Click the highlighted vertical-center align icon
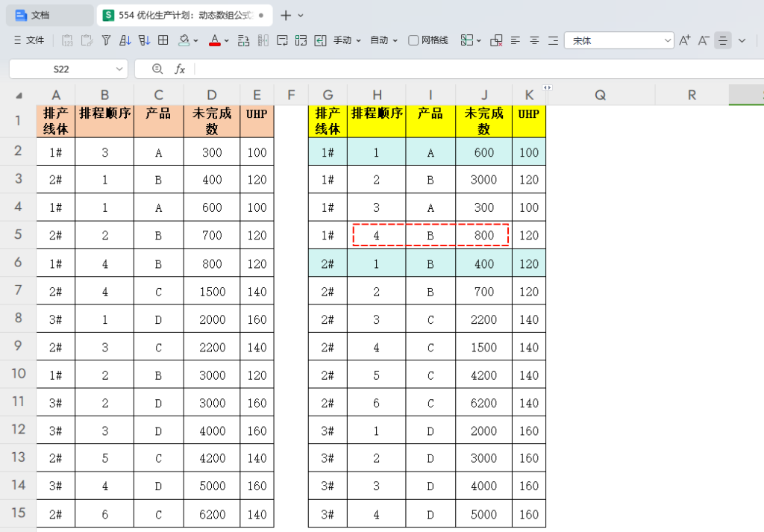 tap(723, 40)
